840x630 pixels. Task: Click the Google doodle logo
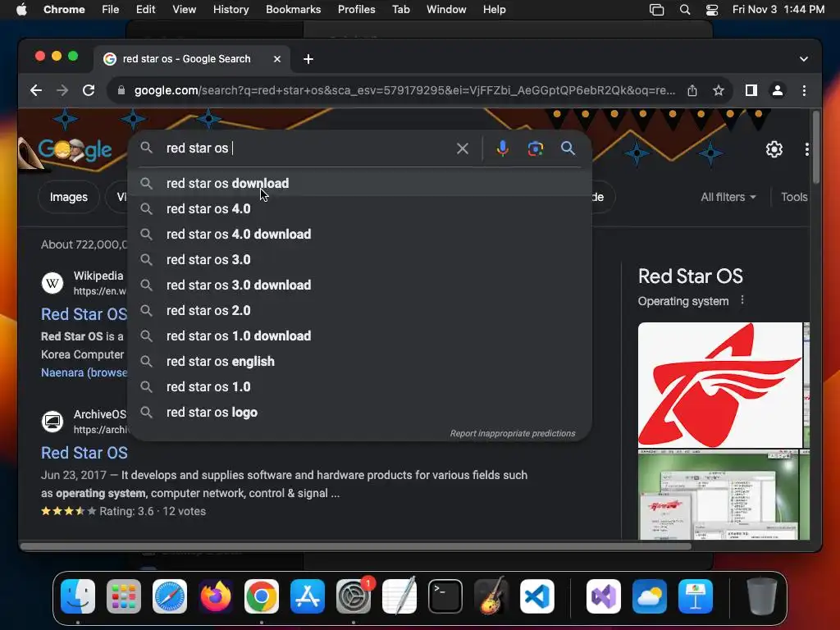tap(73, 149)
